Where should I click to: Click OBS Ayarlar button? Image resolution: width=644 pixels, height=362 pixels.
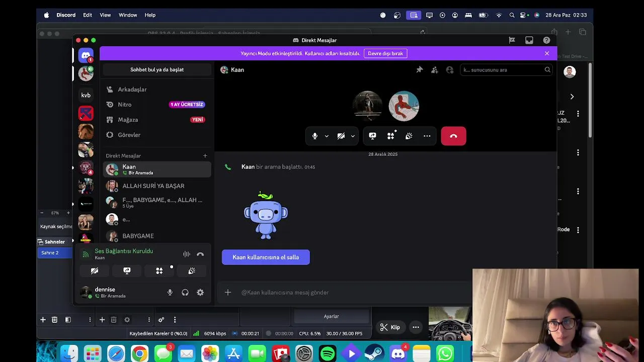(332, 316)
